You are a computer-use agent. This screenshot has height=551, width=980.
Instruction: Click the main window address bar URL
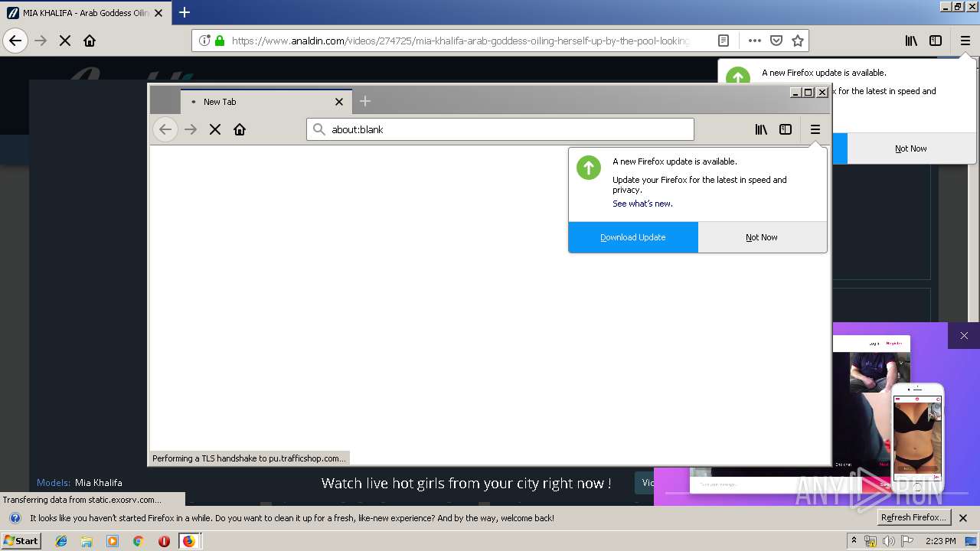460,41
